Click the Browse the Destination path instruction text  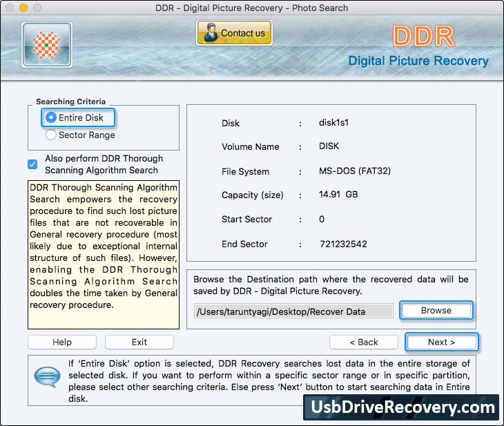pyautogui.click(x=331, y=285)
